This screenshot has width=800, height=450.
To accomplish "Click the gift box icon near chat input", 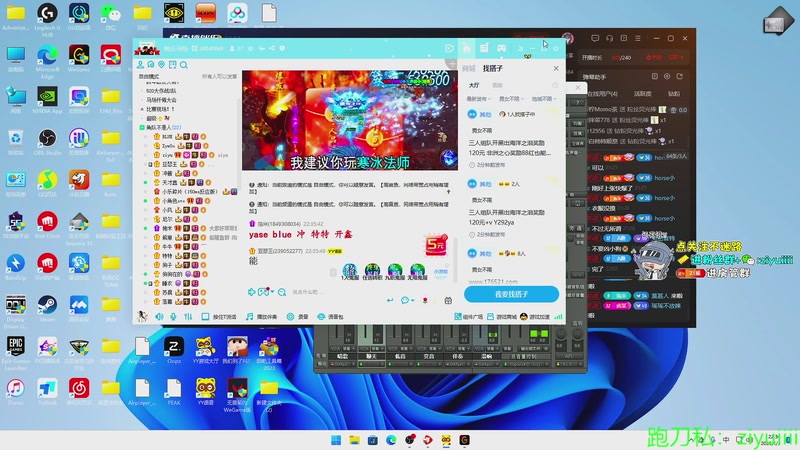I will pos(448,301).
